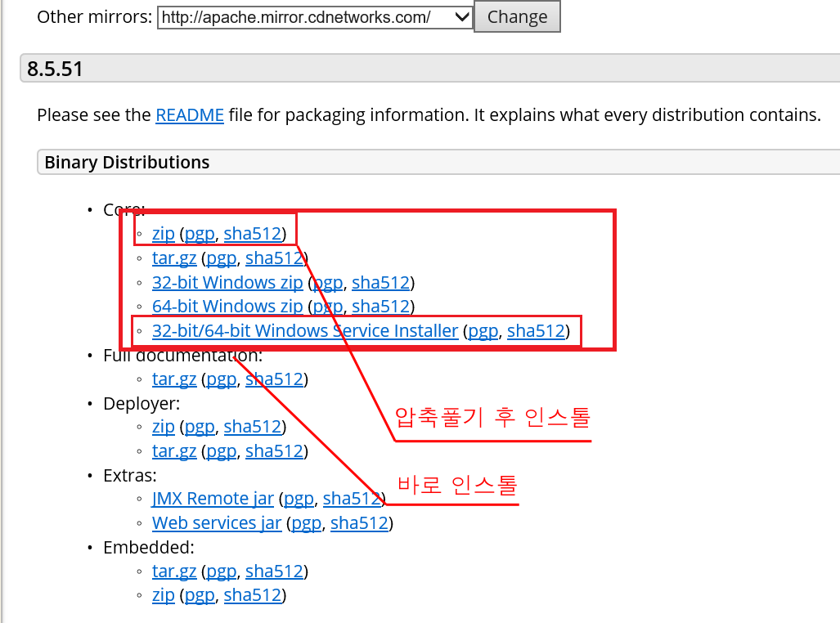The height and width of the screenshot is (623, 840).
Task: Download the Embedded tar.gz
Action: [x=174, y=571]
